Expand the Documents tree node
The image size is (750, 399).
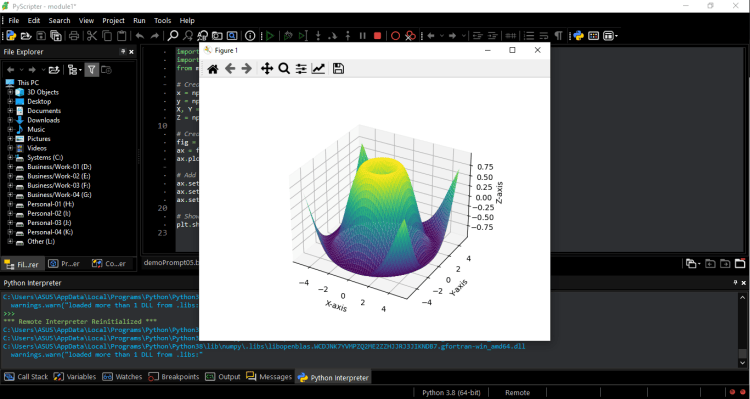(x=10, y=111)
